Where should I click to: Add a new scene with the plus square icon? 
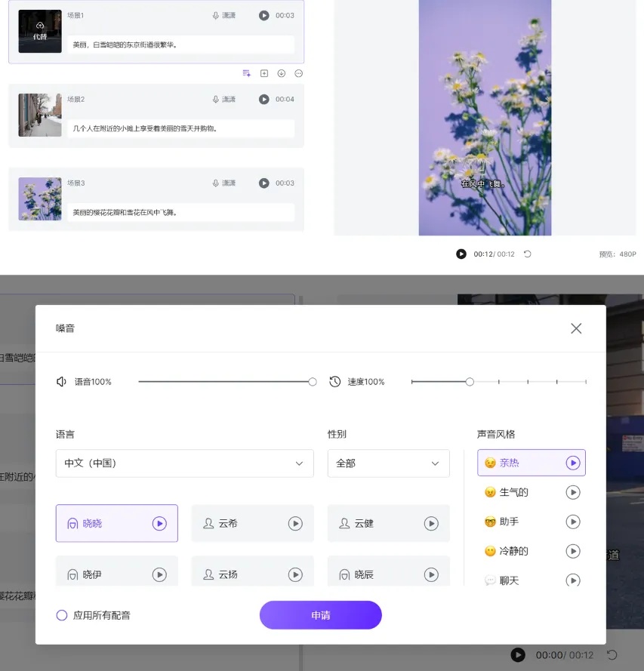point(264,74)
